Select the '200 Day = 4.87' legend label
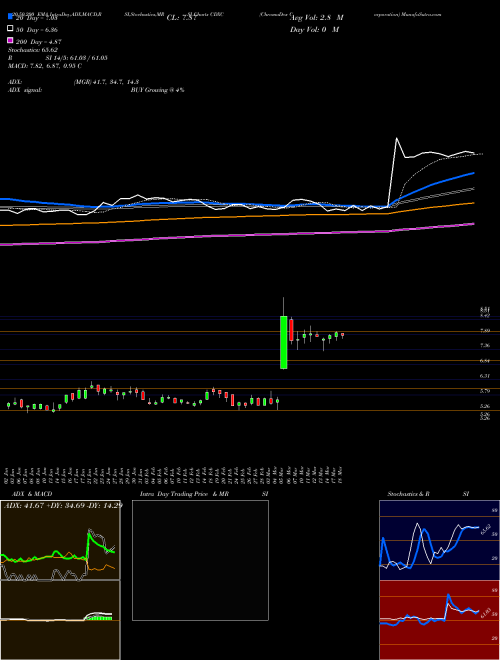 coord(39,42)
